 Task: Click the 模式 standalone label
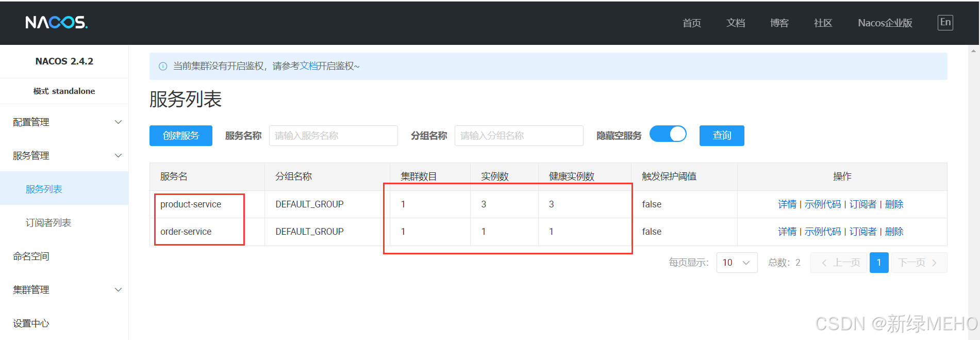(64, 91)
